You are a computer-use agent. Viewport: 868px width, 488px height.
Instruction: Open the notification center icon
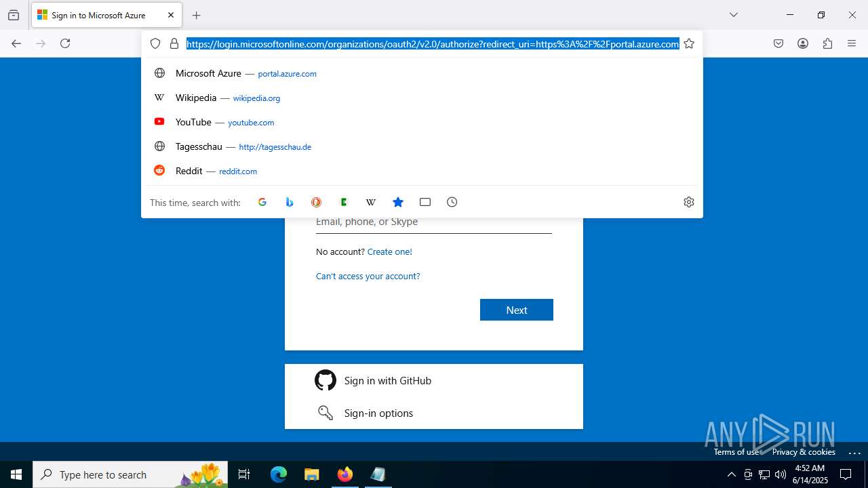point(846,474)
